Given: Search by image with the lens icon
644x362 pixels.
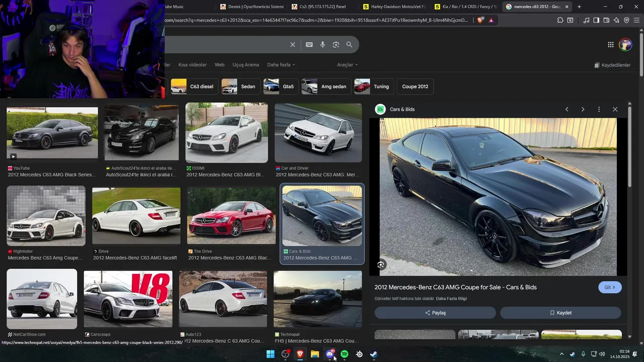Looking at the screenshot, I should (336, 45).
